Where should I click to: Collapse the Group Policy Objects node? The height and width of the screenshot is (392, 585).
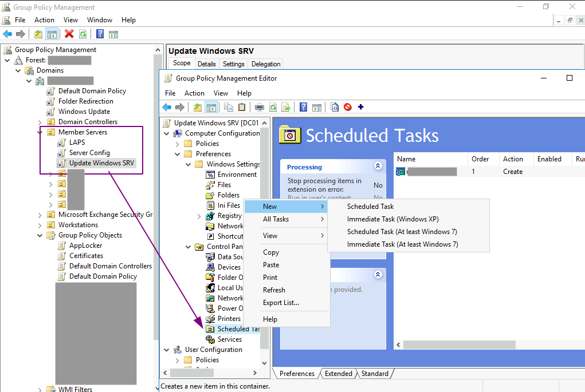(40, 235)
